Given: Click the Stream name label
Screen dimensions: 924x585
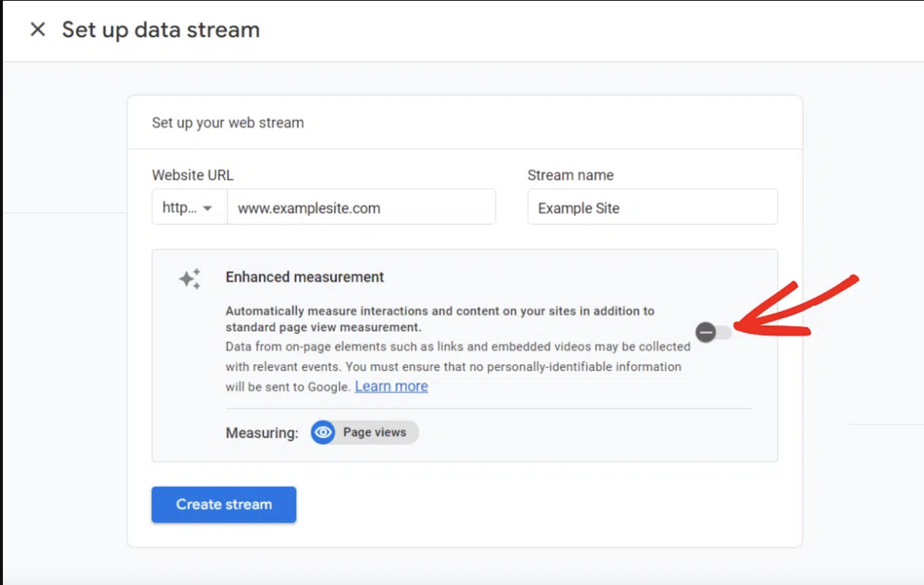Looking at the screenshot, I should pyautogui.click(x=570, y=175).
